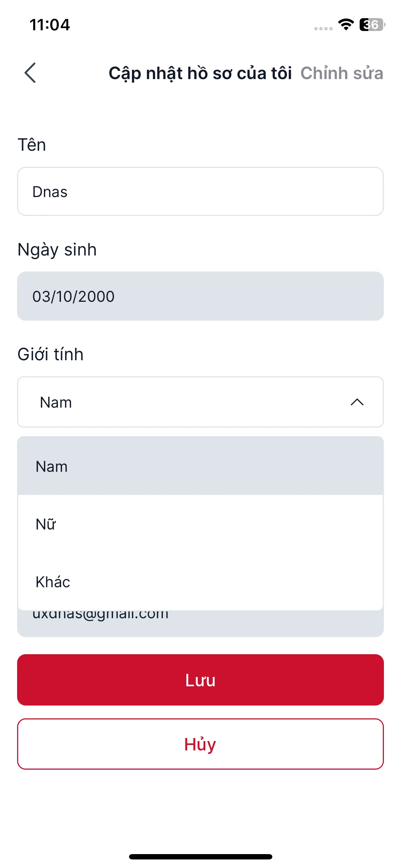Collapse the gender dropdown with the chevron
This screenshot has width=401, height=868.
(x=357, y=402)
